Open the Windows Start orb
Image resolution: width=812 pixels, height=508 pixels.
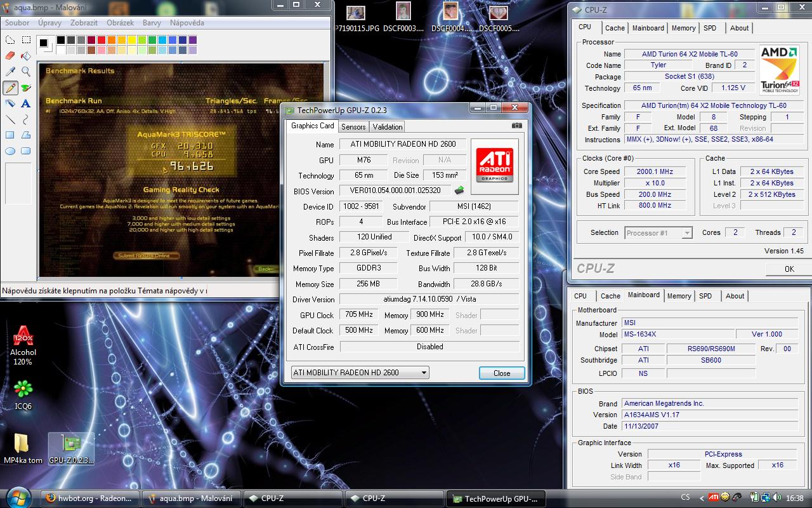click(x=17, y=497)
